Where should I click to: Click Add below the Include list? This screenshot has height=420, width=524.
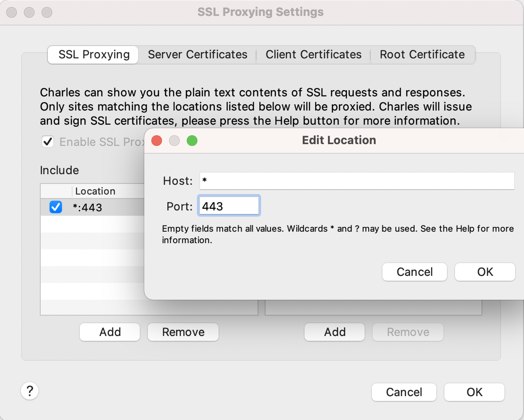click(110, 332)
